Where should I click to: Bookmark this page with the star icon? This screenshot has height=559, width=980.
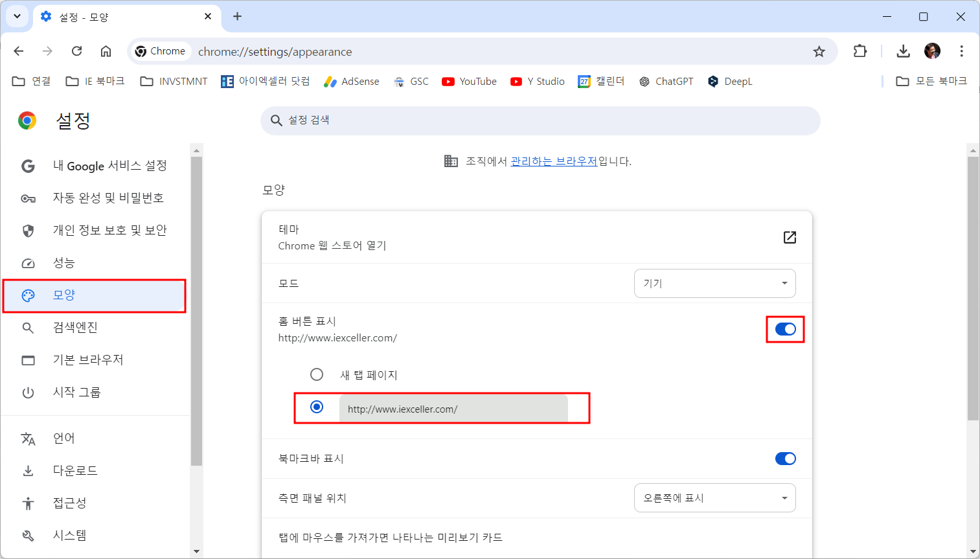pos(819,51)
